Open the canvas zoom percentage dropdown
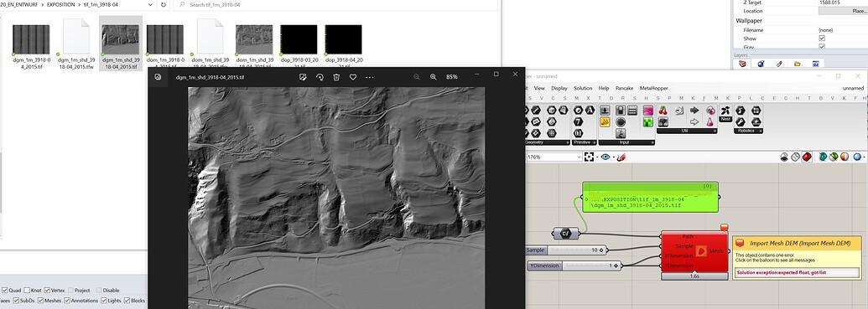The image size is (868, 309). click(x=579, y=157)
